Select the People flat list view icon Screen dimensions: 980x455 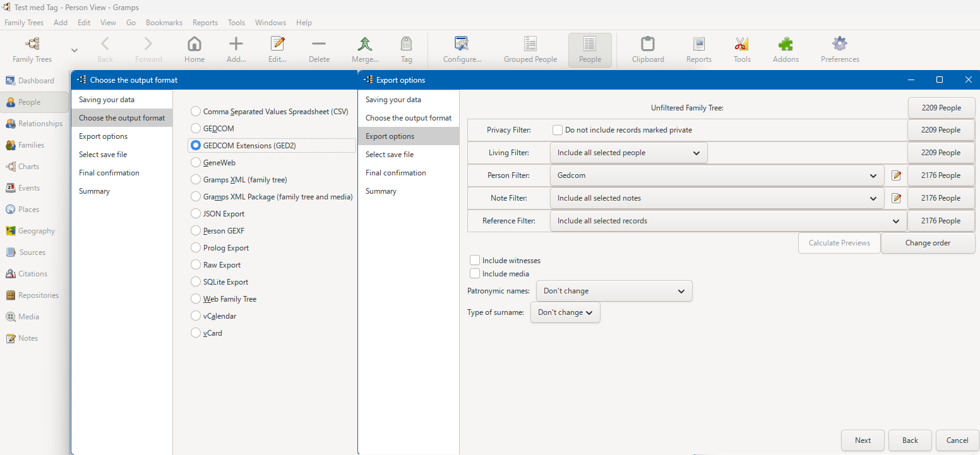tap(590, 44)
